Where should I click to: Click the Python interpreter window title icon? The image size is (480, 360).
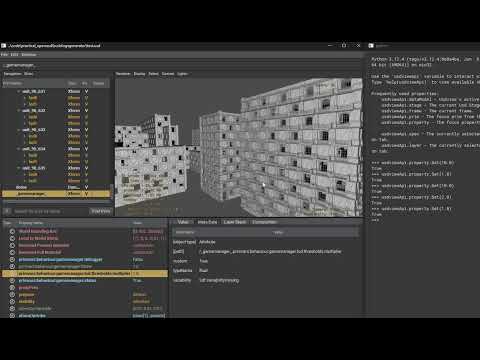[371, 45]
